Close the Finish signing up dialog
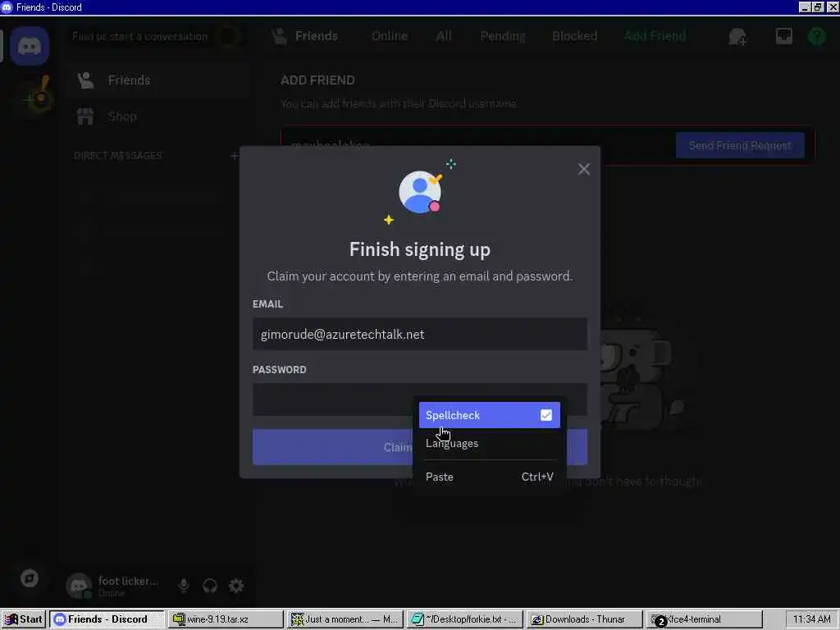This screenshot has height=630, width=840. [x=584, y=169]
